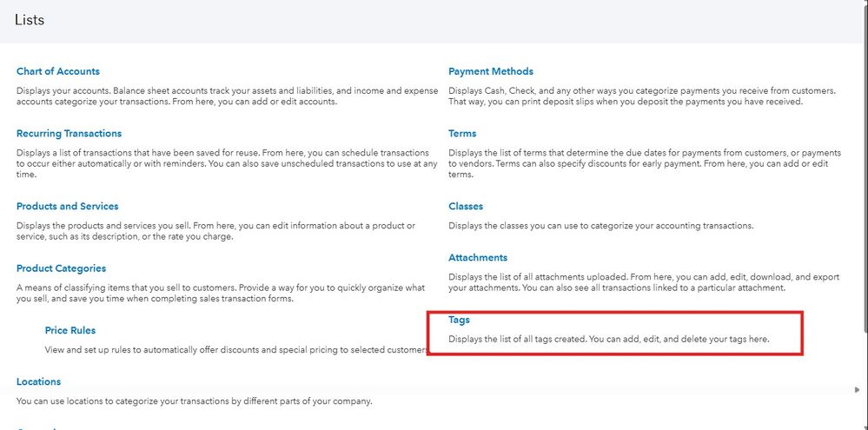
Task: Click the Locations link
Action: click(x=38, y=381)
